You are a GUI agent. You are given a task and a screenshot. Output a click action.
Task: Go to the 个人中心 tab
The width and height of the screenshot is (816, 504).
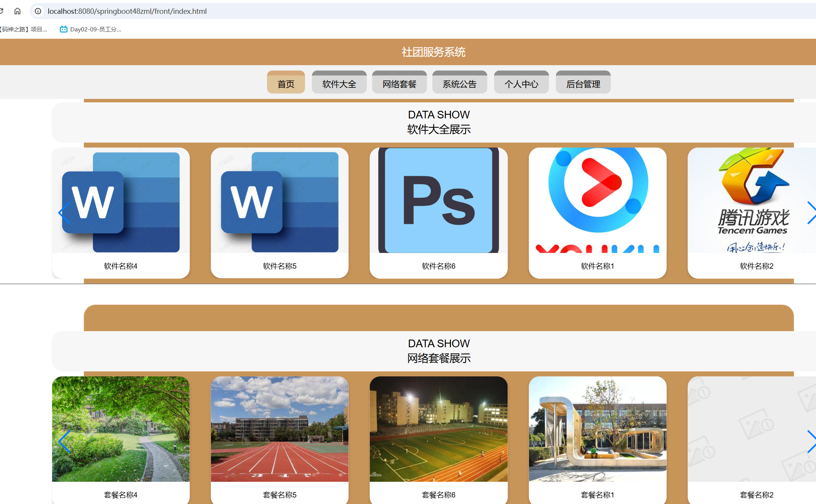click(521, 82)
